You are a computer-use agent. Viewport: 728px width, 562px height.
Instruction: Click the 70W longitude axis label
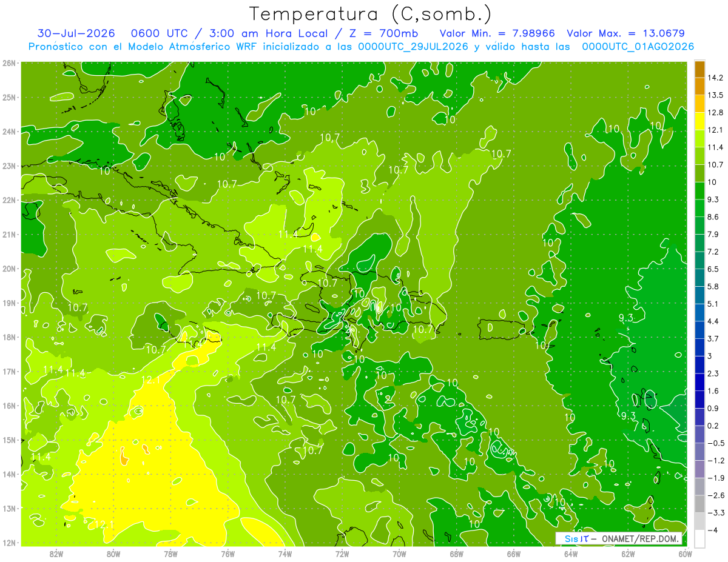[x=399, y=554]
